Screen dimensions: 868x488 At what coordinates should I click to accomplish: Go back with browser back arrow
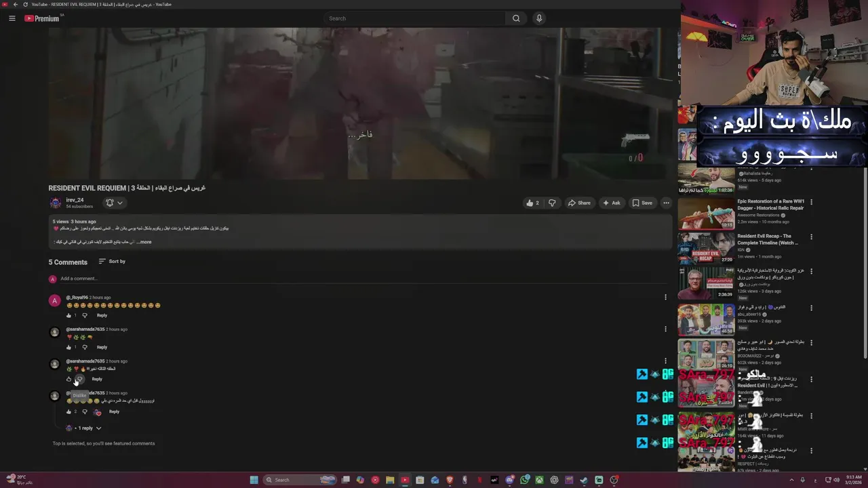point(15,4)
